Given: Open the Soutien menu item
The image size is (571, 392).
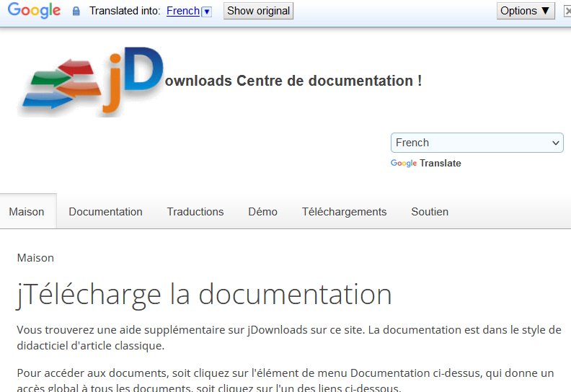Looking at the screenshot, I should pyautogui.click(x=430, y=211).
